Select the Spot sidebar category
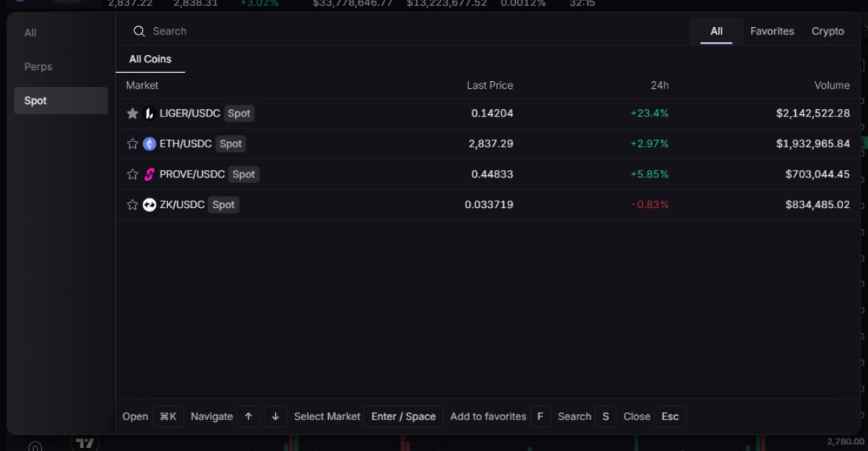 click(x=61, y=101)
